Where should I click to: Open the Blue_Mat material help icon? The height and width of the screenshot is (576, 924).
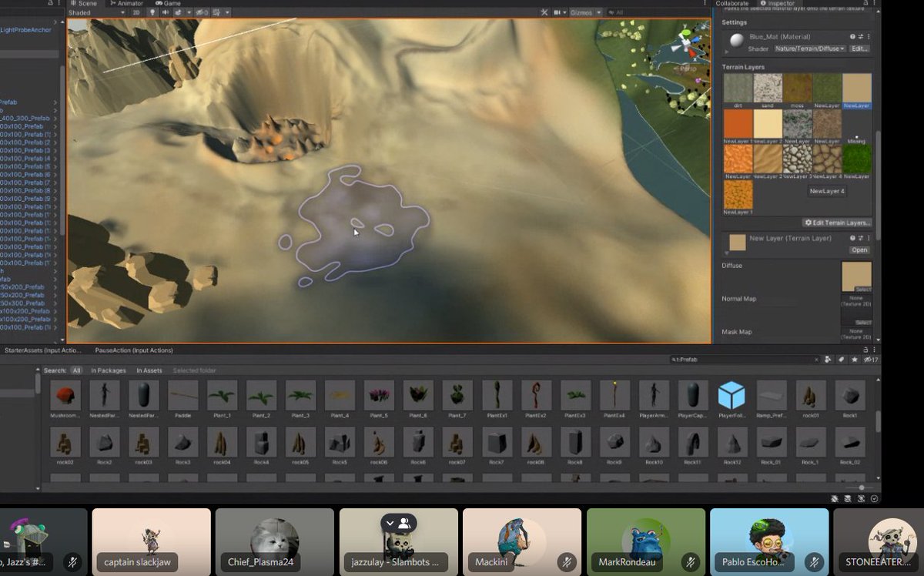point(852,37)
